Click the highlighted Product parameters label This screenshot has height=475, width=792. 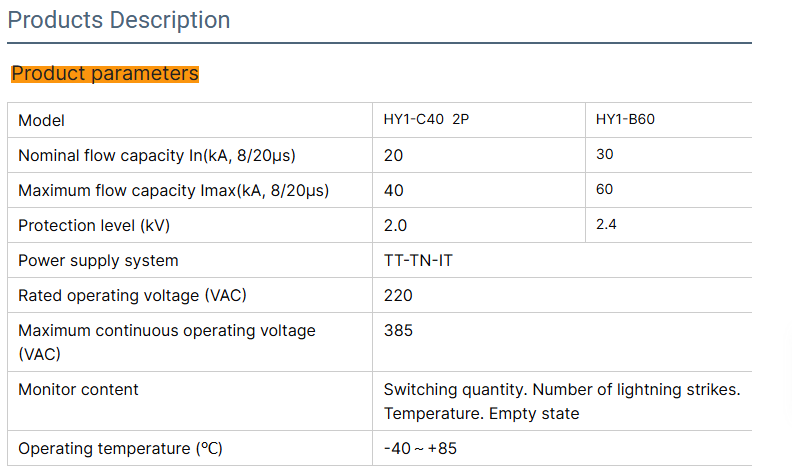pos(105,74)
